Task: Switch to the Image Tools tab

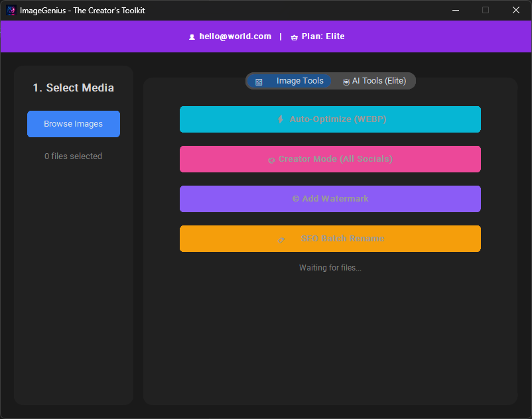Action: pos(289,81)
